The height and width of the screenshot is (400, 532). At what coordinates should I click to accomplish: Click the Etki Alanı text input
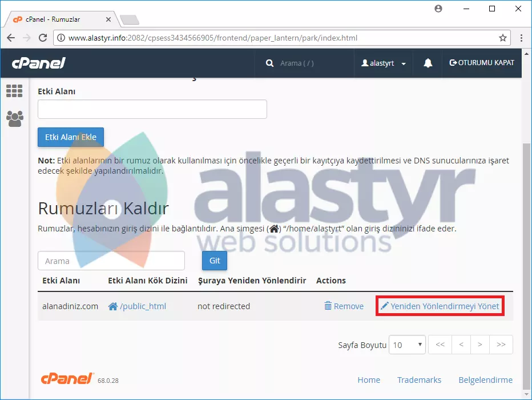[x=152, y=109]
